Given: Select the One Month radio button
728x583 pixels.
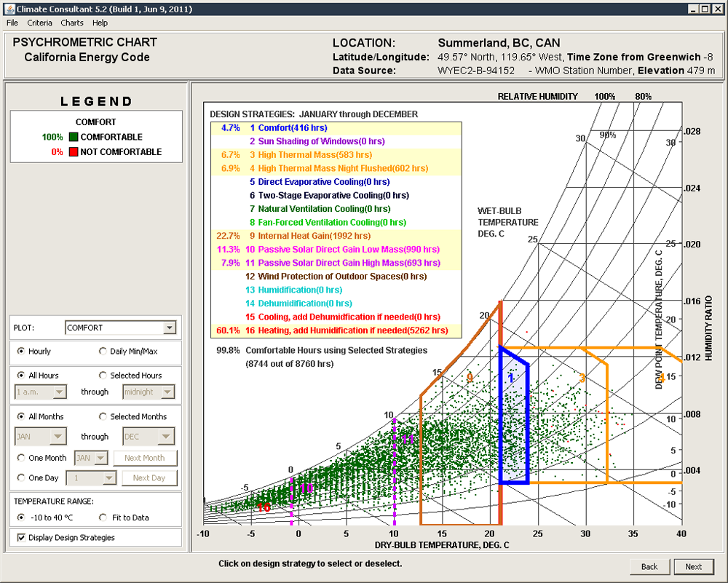Looking at the screenshot, I should (21, 458).
